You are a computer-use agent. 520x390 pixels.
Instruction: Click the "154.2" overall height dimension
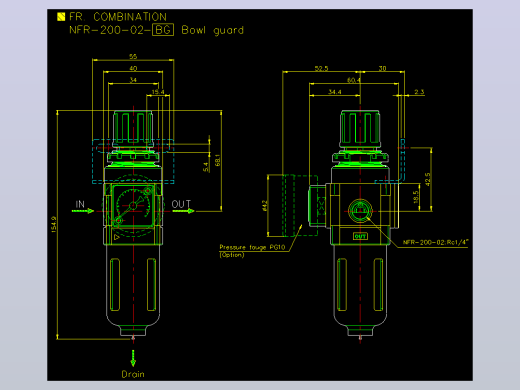(x=54, y=224)
